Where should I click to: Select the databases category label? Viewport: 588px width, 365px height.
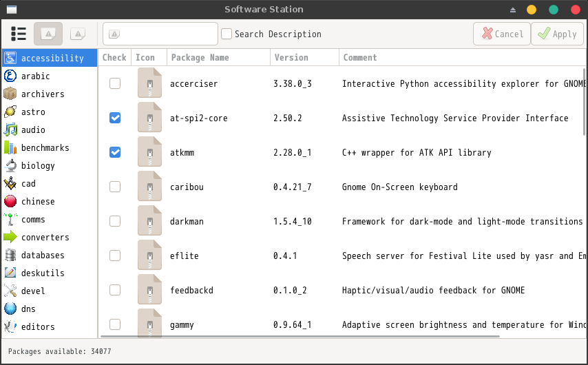click(x=43, y=255)
